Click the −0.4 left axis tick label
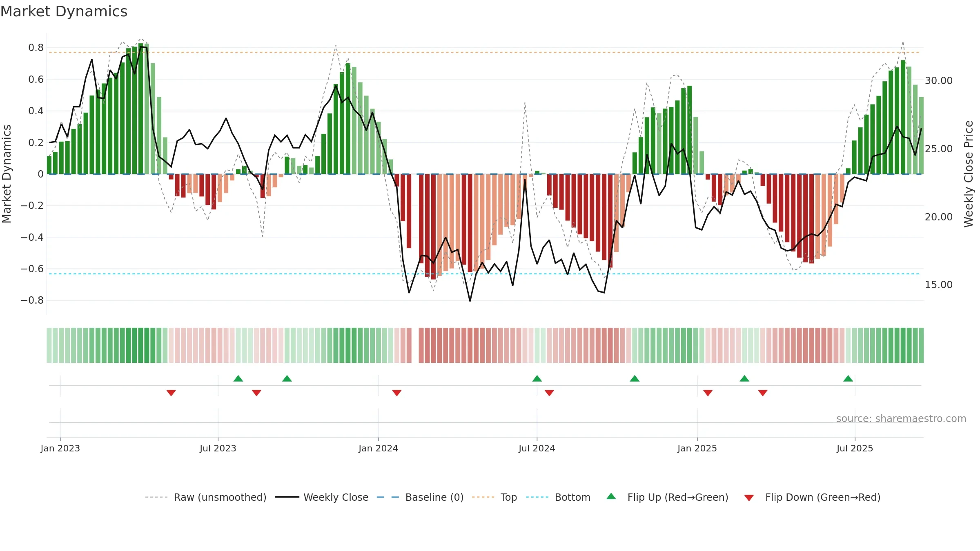Viewport: 980px width, 551px height. tap(32, 237)
